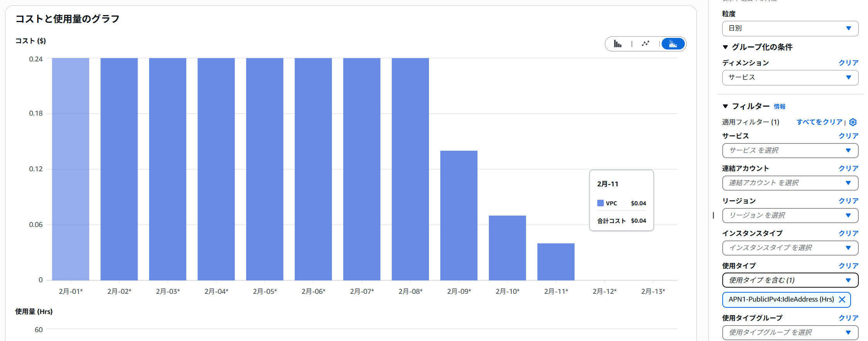Image resolution: width=868 pixels, height=341 pixels.
Task: Open the ディメンション dropdown set to サービス
Action: coord(790,78)
